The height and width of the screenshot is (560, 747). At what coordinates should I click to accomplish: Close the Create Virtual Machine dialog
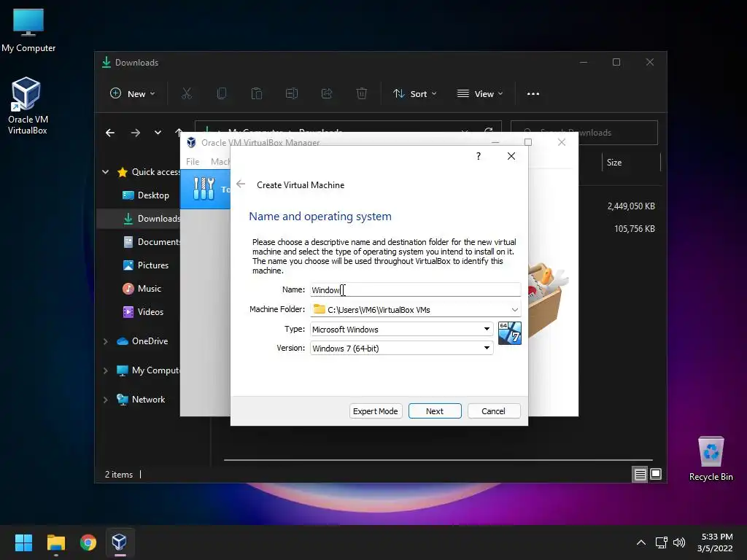coord(511,156)
